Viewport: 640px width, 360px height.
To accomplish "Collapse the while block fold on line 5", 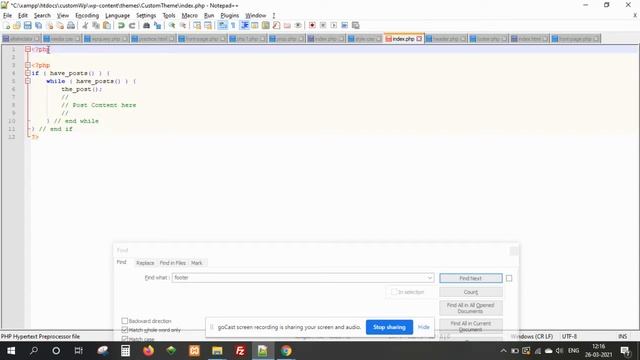I will 28,81.
